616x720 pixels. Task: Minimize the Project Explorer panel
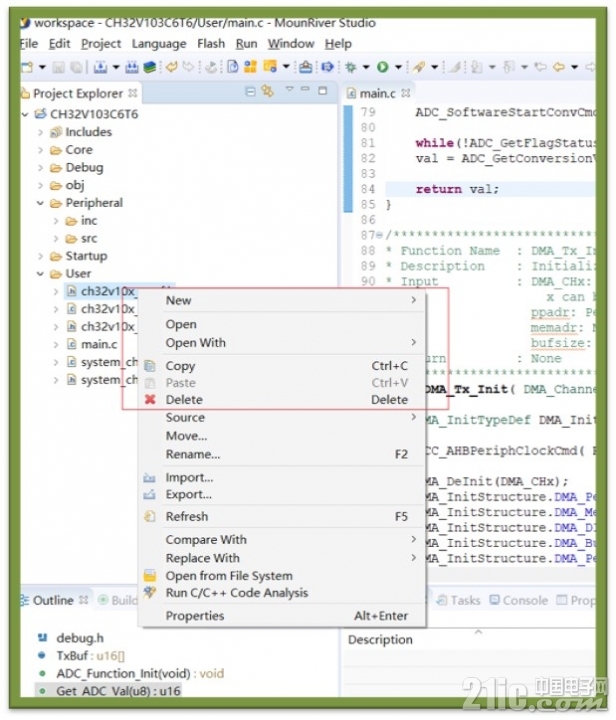point(305,89)
